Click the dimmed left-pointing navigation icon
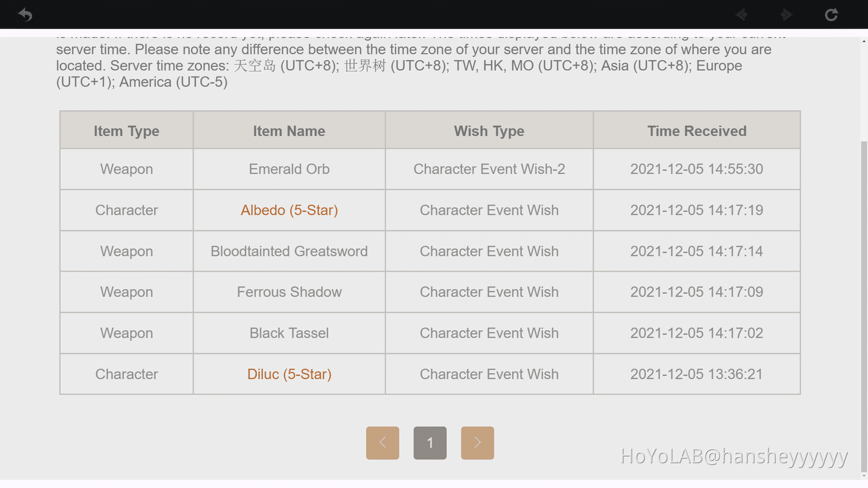The image size is (868, 488). [x=742, y=15]
